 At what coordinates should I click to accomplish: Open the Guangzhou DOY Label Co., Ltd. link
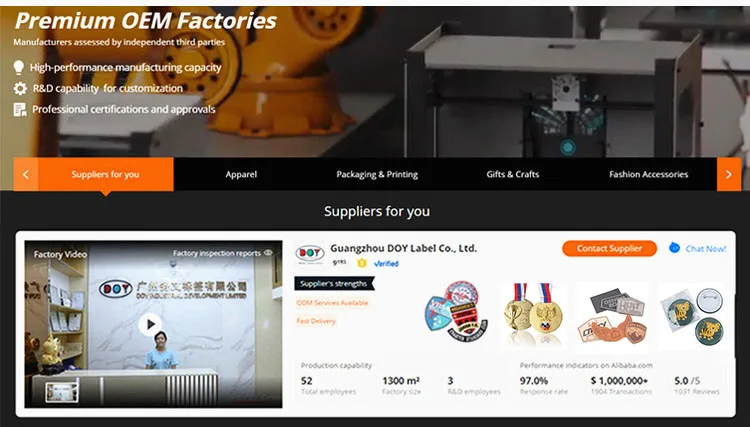click(403, 248)
